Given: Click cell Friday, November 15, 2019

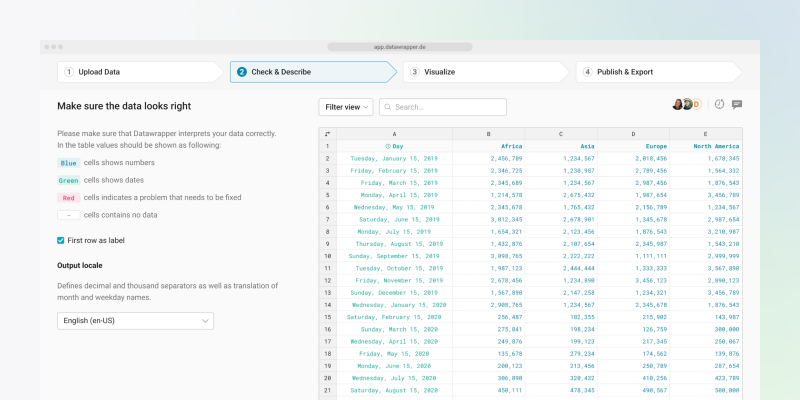Looking at the screenshot, I should point(394,281).
